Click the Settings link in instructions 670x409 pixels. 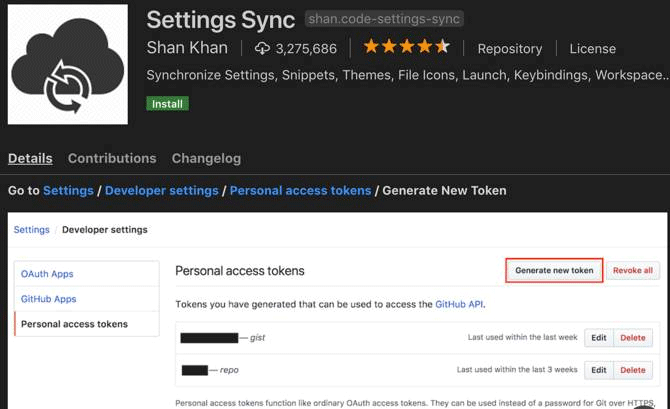[68, 190]
